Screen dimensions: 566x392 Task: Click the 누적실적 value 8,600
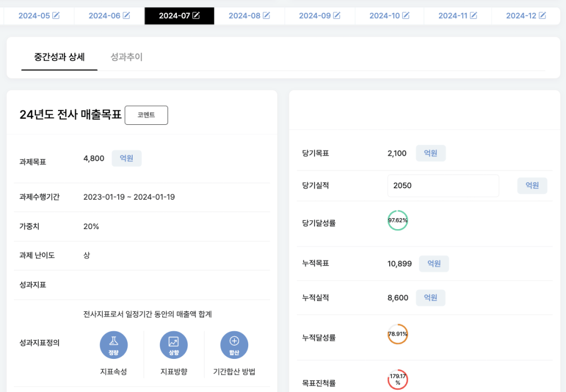398,298
